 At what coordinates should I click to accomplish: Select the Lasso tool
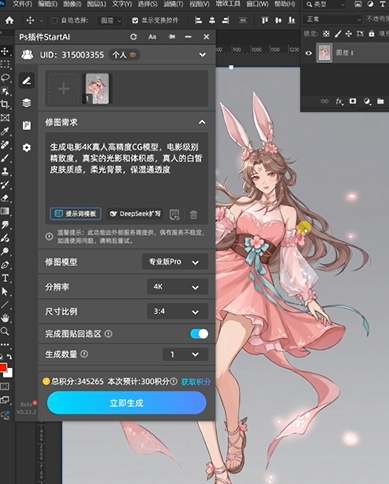point(5,78)
